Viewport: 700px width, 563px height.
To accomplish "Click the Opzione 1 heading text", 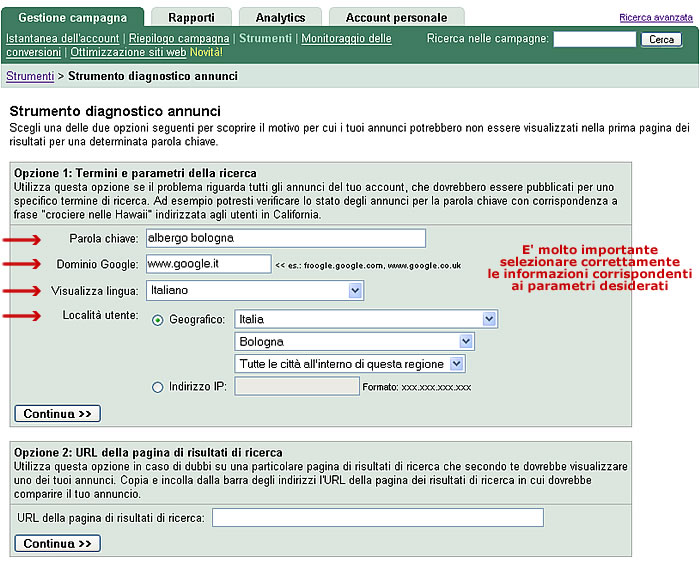I will coord(135,173).
